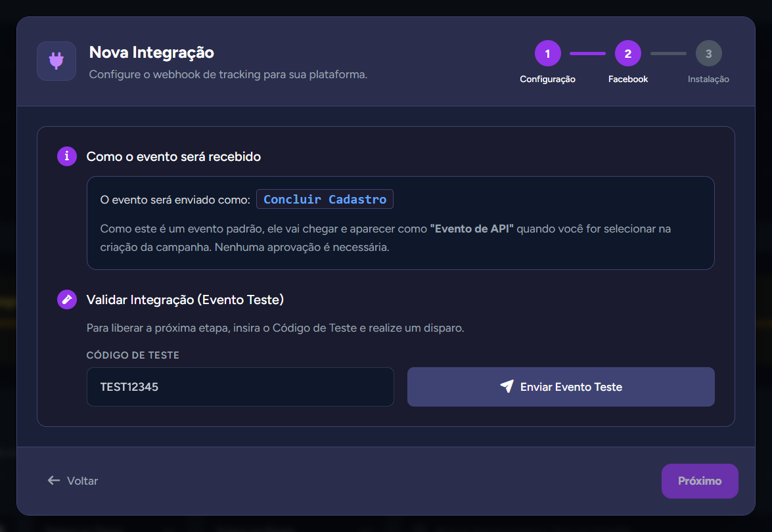Click the purple plug integration icon
The width and height of the screenshot is (772, 532).
[56, 61]
